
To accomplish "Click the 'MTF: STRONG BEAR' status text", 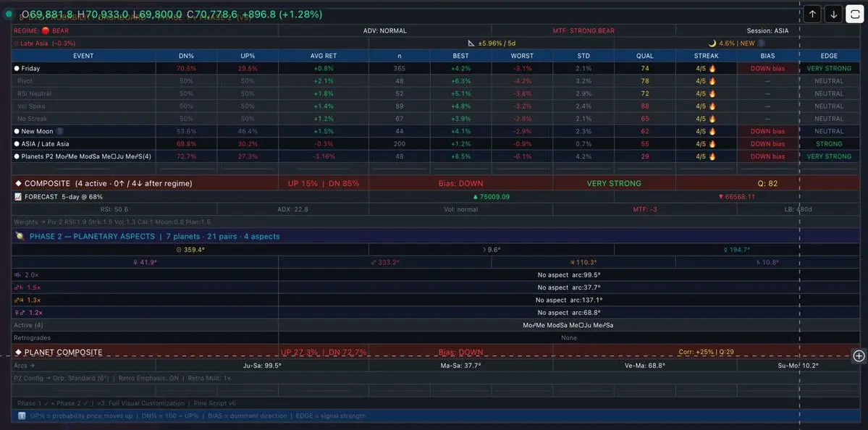I will pos(583,31).
